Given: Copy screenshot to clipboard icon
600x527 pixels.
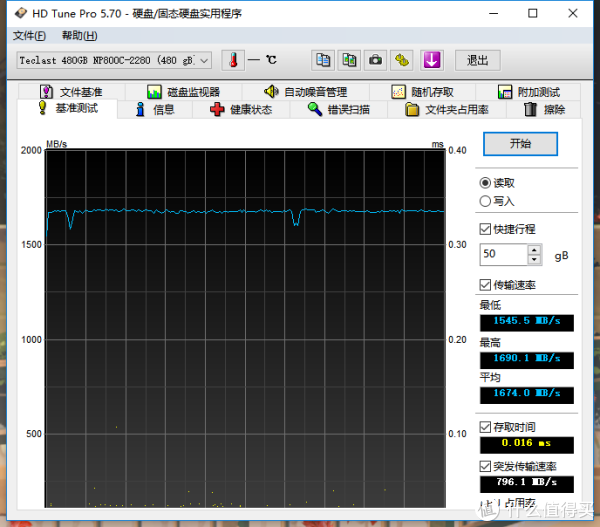Looking at the screenshot, I should click(x=349, y=60).
